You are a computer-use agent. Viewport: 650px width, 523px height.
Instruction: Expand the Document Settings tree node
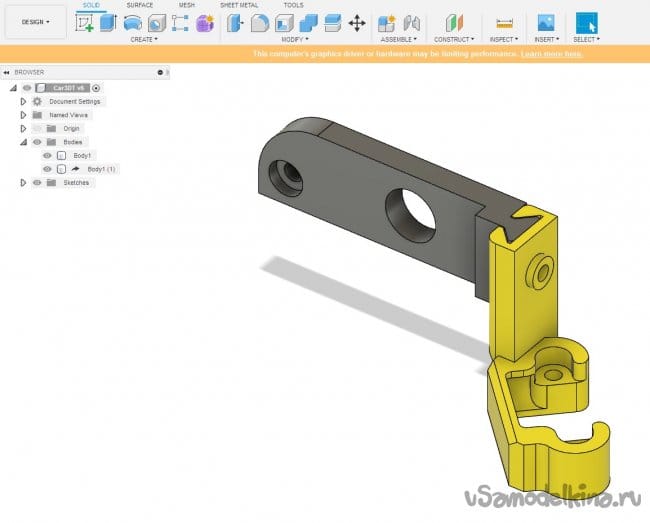(23, 102)
